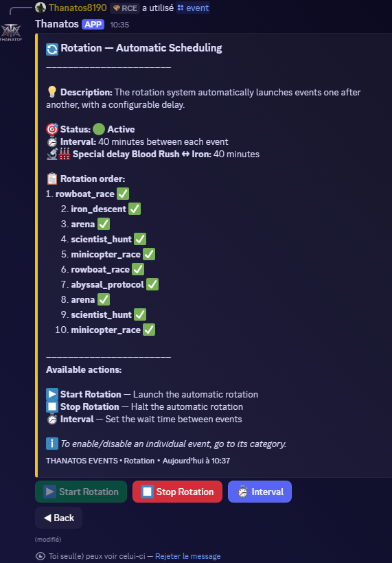Click the lightbulb icon beside Description
The width and height of the screenshot is (392, 563).
[51, 92]
